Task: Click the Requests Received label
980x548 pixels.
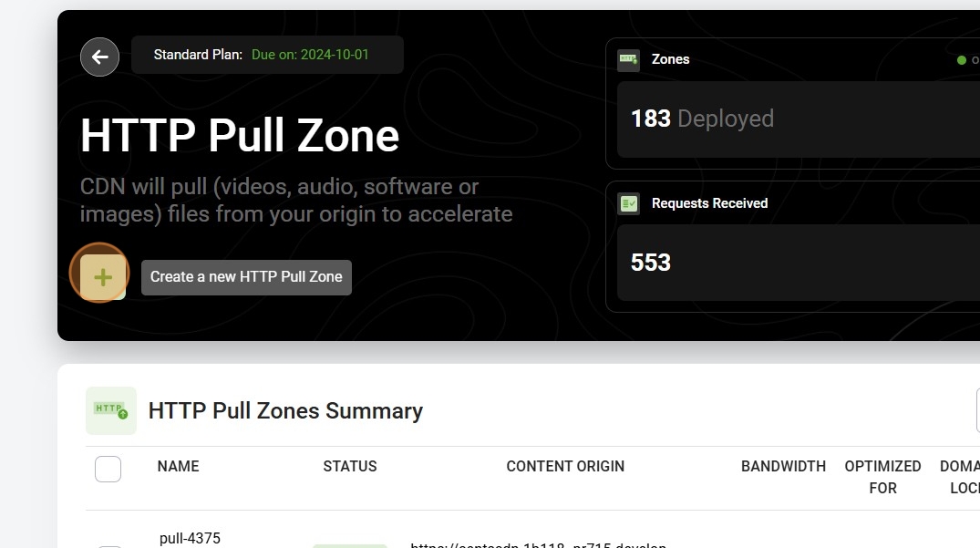Action: click(x=709, y=203)
